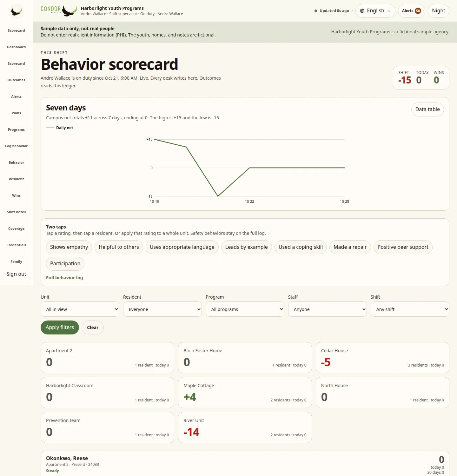
Task: Choose the Uses appropriate language rating
Action: click(x=182, y=247)
